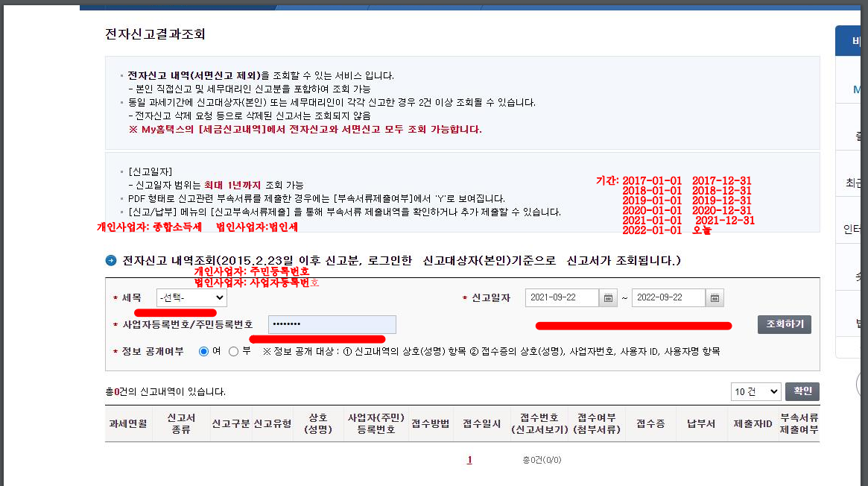
Task: Select the 부 radio for 정보 공개여부
Action: click(x=234, y=351)
